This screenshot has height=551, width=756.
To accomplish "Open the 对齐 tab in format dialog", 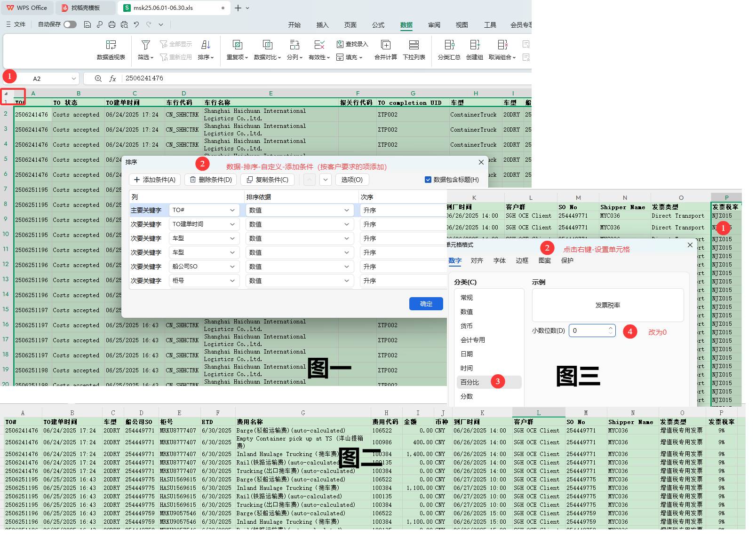I will (x=477, y=260).
